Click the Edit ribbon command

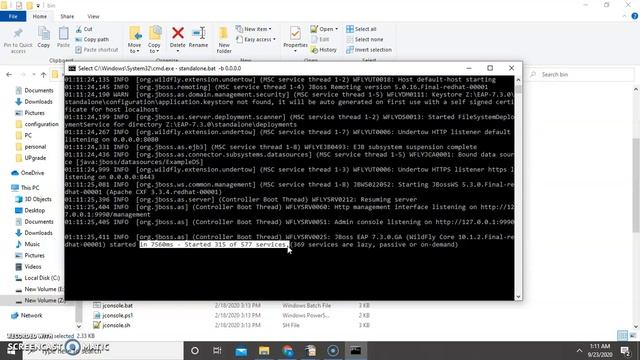(x=320, y=39)
